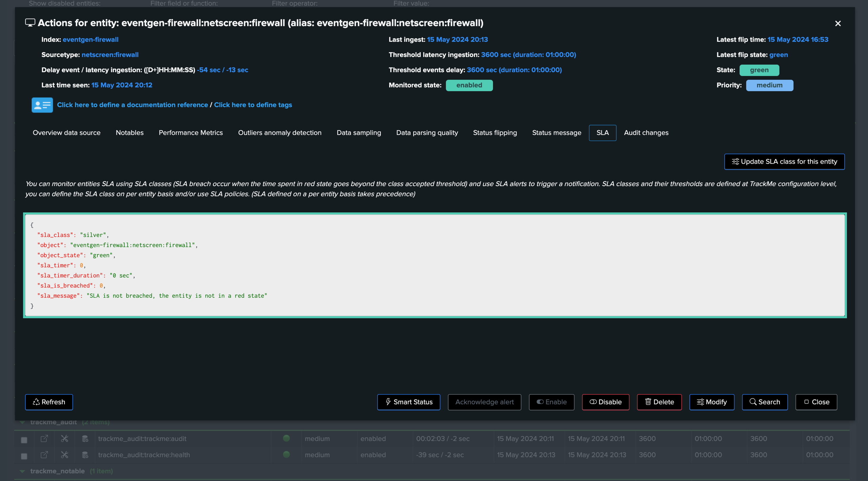Click the enabled Monitored state badge
The image size is (868, 481).
[x=469, y=85]
